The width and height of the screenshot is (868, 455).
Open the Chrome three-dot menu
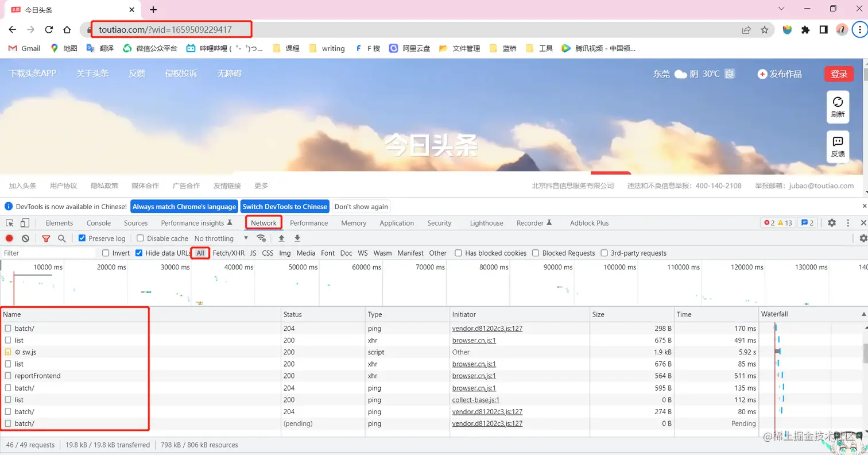[x=859, y=30]
